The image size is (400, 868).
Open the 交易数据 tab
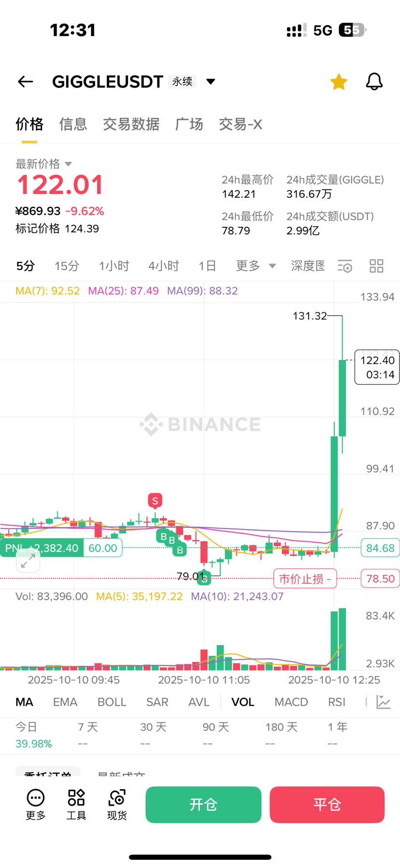(x=131, y=124)
